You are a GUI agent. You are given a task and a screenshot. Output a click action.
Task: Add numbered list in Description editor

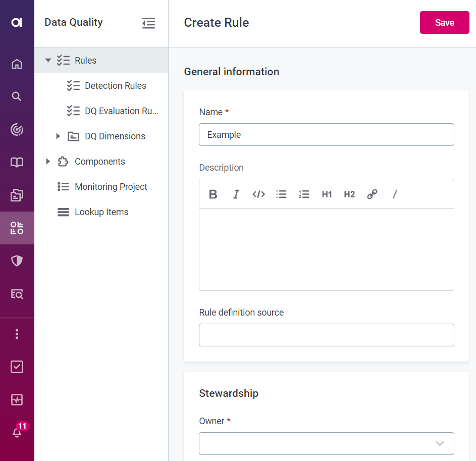click(304, 194)
